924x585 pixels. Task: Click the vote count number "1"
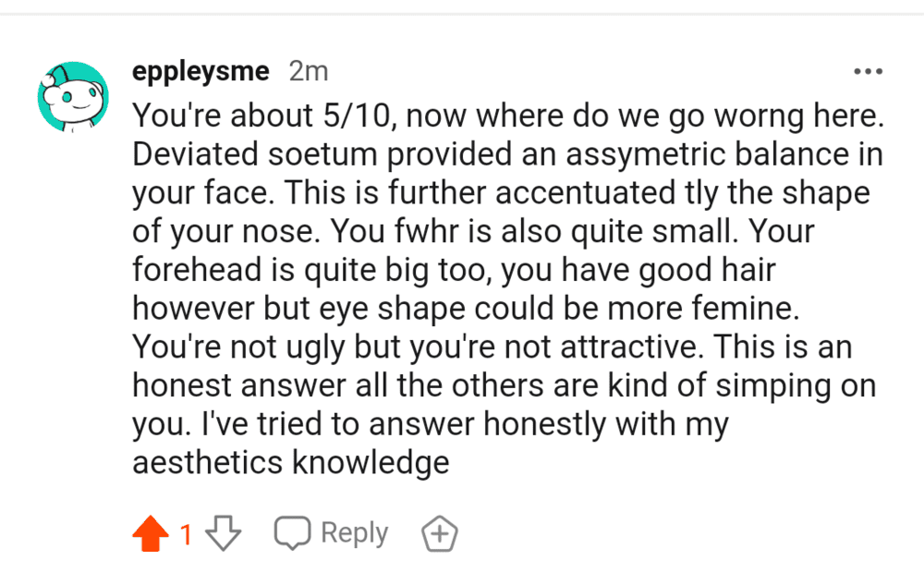coord(186,534)
